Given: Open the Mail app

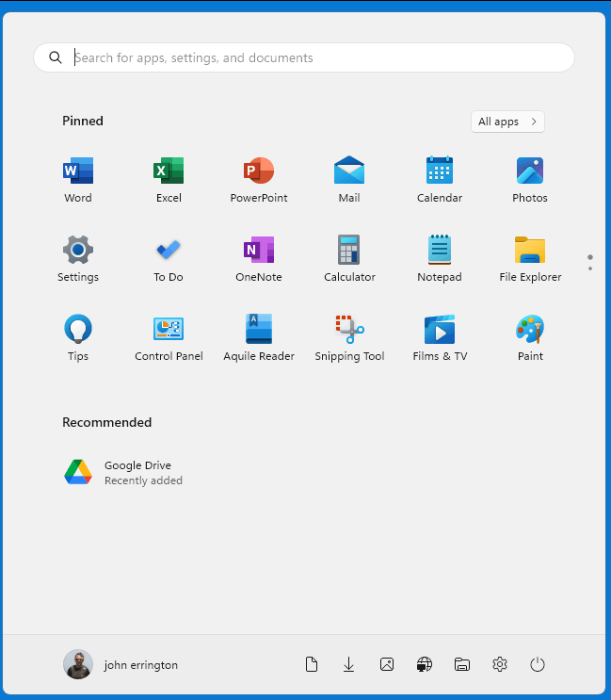Looking at the screenshot, I should click(349, 179).
